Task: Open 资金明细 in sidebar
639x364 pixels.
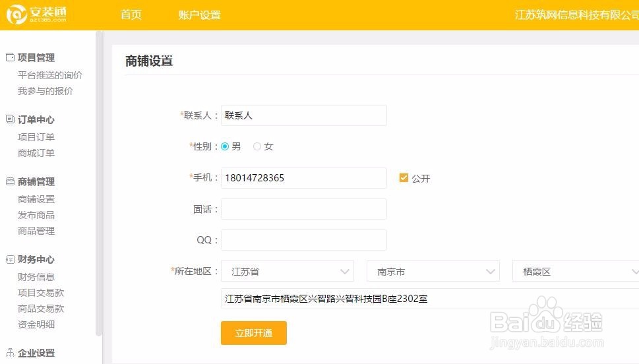Action: click(36, 324)
